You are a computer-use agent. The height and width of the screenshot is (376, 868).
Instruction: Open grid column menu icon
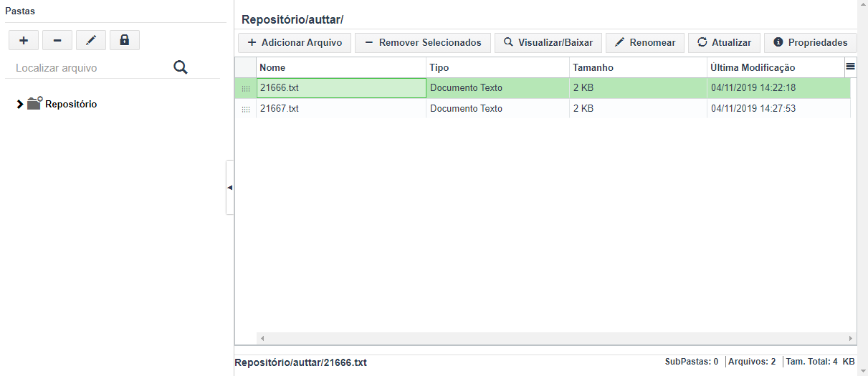[850, 67]
